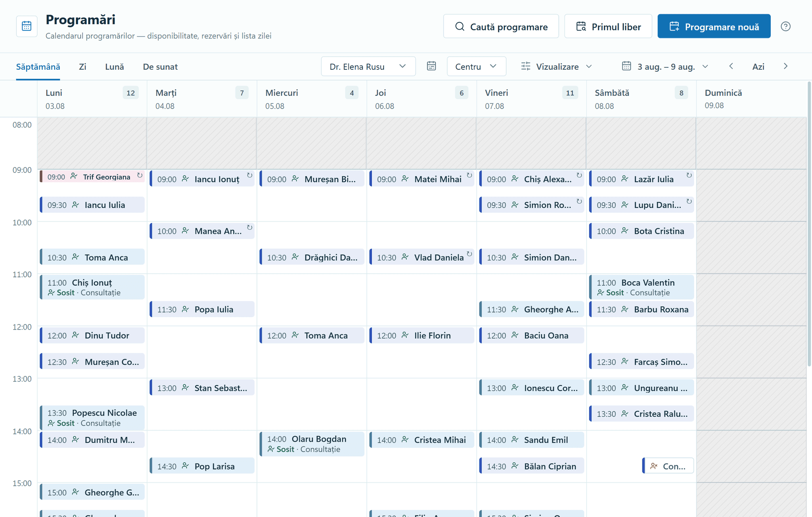
Task: Switch to the Lună tab
Action: coord(115,67)
